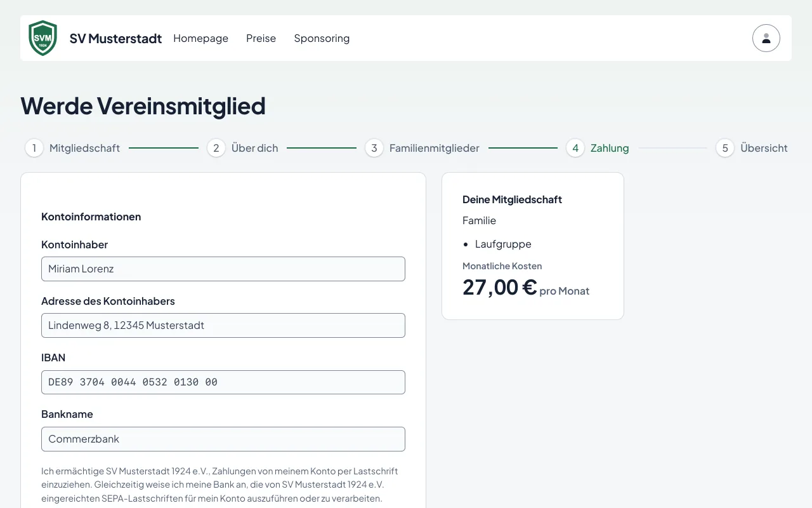Screen dimensions: 812x508
Task: Select the Bankname input field
Action: pyautogui.click(x=223, y=439)
